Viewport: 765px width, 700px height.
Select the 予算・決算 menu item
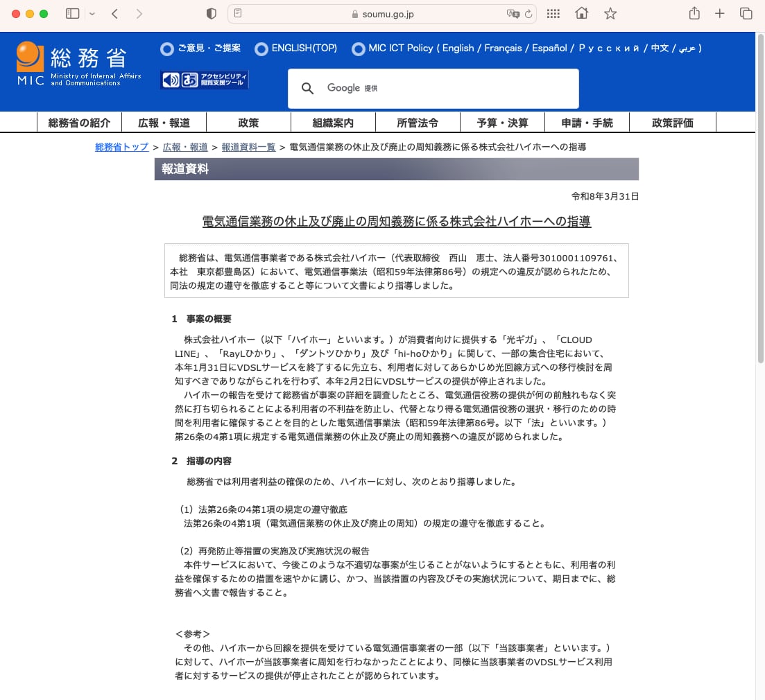[x=502, y=123]
